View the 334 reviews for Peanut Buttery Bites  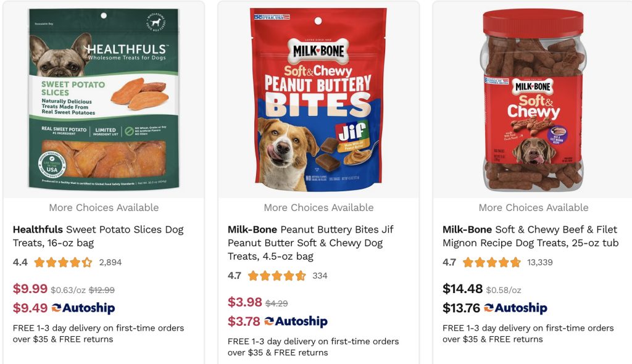click(x=320, y=276)
